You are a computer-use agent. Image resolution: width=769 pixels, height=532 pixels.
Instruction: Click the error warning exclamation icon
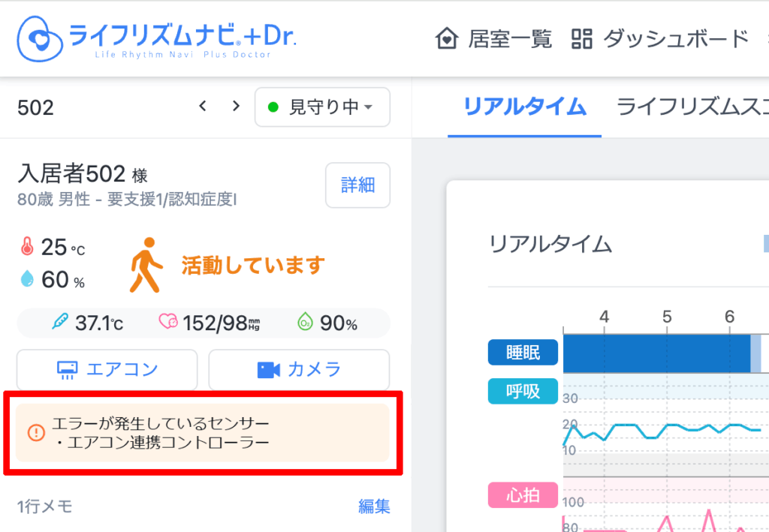tap(36, 433)
